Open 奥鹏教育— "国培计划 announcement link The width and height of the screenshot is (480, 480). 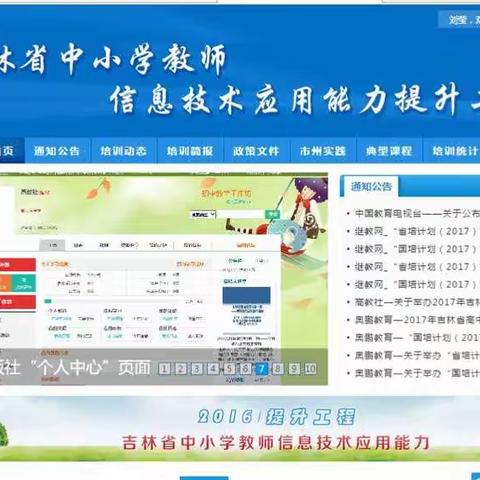[417, 337]
